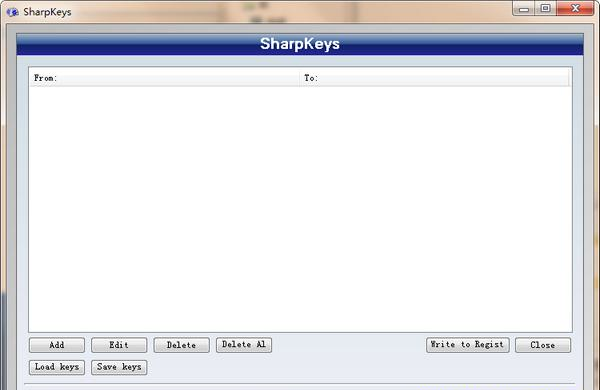Click the Save keys button
This screenshot has width=600, height=390.
[119, 367]
